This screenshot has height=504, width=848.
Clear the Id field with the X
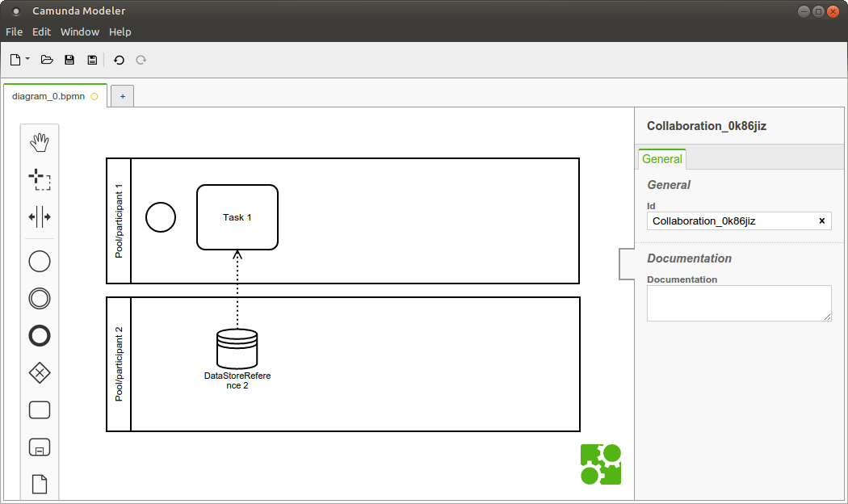pyautogui.click(x=822, y=220)
